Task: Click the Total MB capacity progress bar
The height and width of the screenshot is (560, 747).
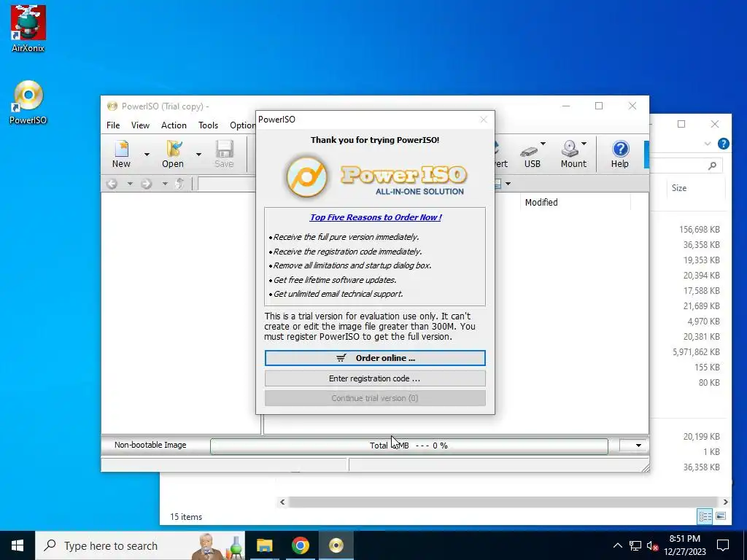Action: [409, 446]
